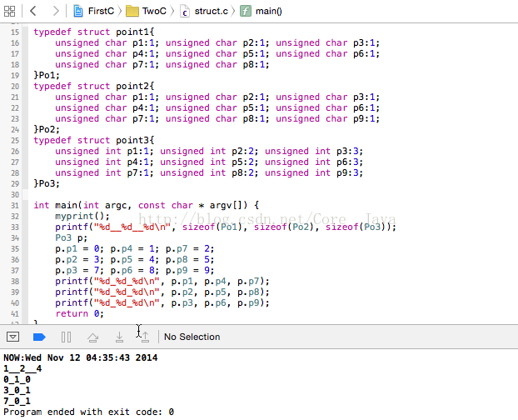Go back to previous file
518x420 pixels.
[33, 11]
